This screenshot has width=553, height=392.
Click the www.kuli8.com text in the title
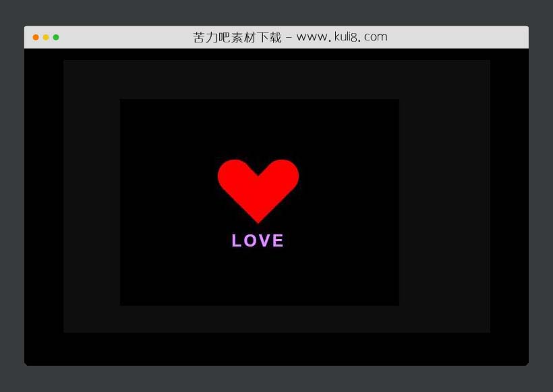341,37
